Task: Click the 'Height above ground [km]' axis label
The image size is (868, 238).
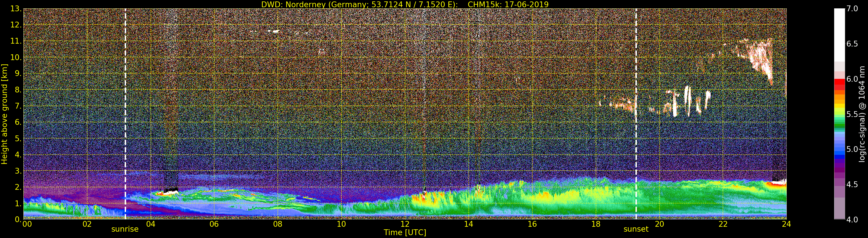Action: click(4, 114)
